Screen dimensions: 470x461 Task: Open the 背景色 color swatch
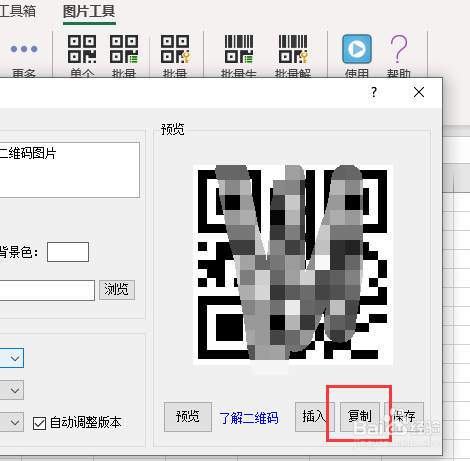68,252
